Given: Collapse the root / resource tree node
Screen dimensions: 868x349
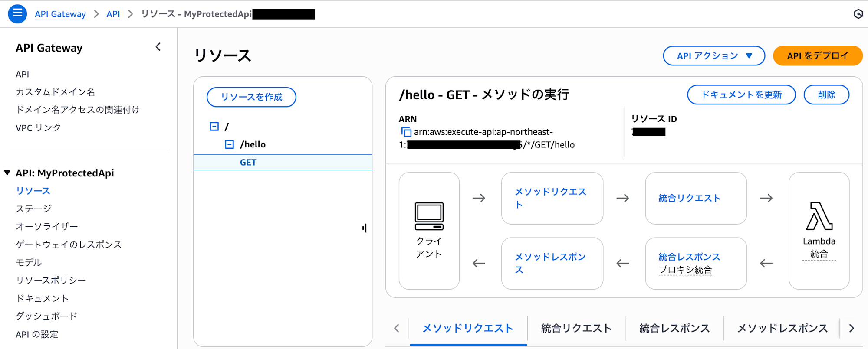Looking at the screenshot, I should point(214,126).
